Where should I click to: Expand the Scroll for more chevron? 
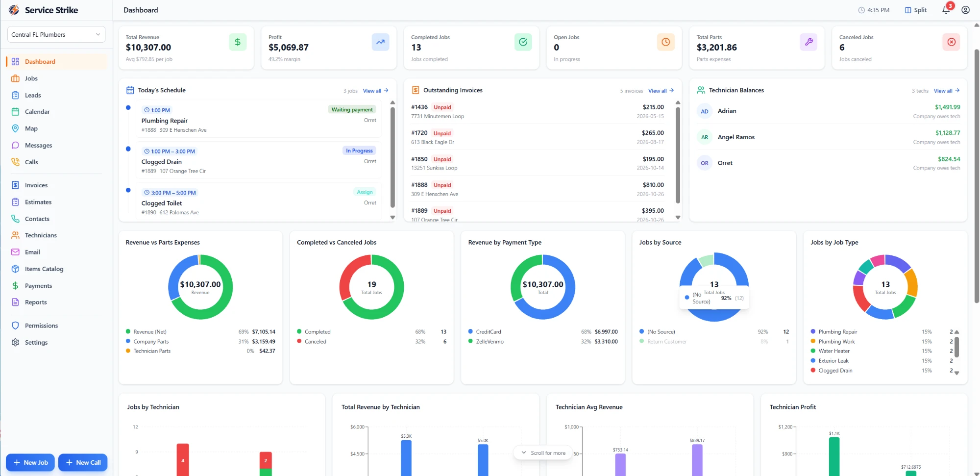(523, 453)
